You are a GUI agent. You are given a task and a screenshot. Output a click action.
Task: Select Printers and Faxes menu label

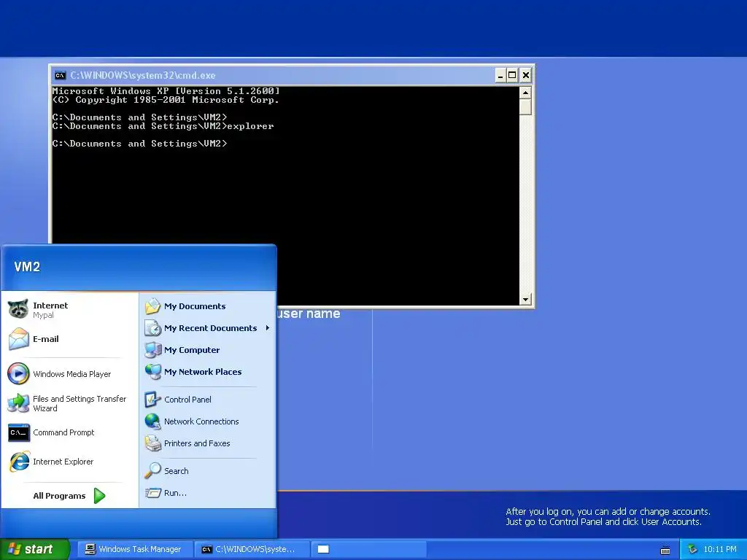tap(197, 443)
